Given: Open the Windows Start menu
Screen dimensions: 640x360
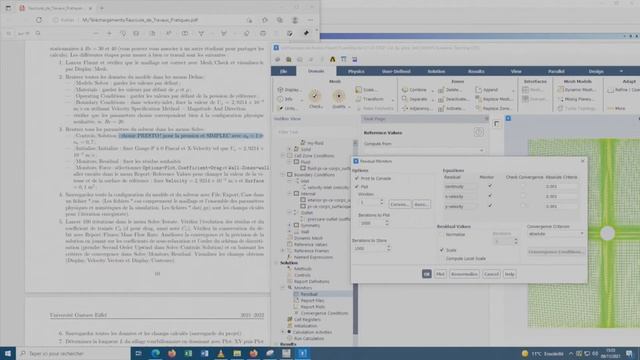Looking at the screenshot, I should (x=8, y=353).
